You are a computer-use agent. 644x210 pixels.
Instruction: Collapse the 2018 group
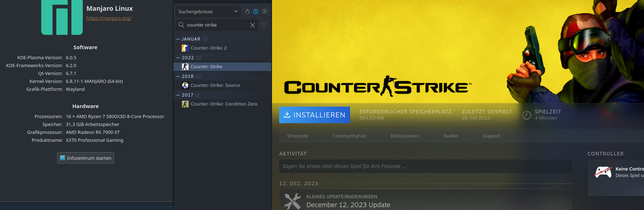click(178, 76)
